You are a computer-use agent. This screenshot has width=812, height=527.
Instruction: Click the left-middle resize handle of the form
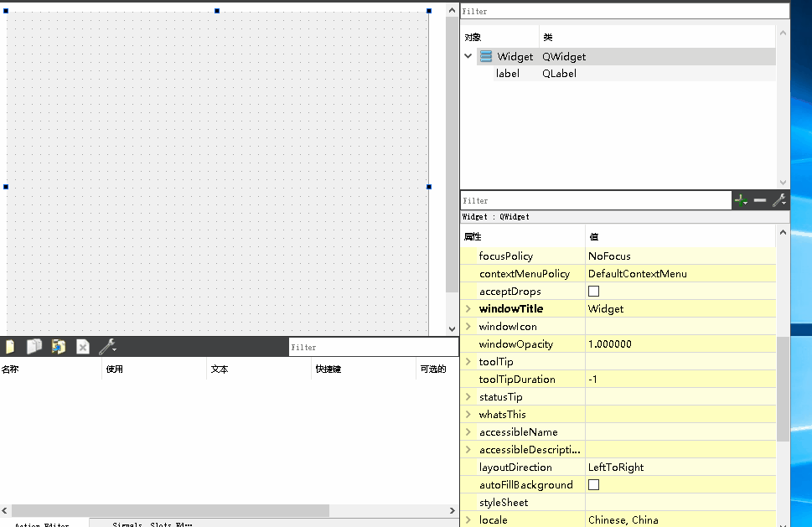pyautogui.click(x=6, y=187)
